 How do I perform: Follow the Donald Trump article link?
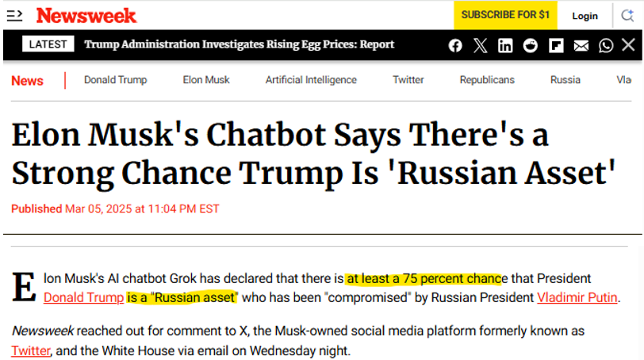pyautogui.click(x=82, y=298)
